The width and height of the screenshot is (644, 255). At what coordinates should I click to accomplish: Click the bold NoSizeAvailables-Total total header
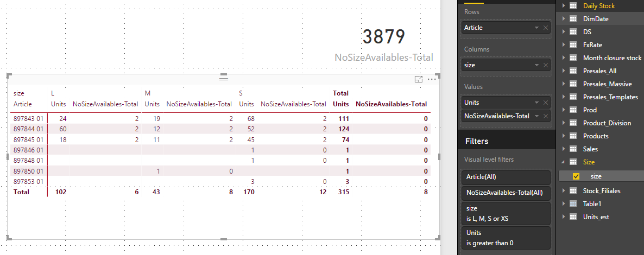(391, 104)
